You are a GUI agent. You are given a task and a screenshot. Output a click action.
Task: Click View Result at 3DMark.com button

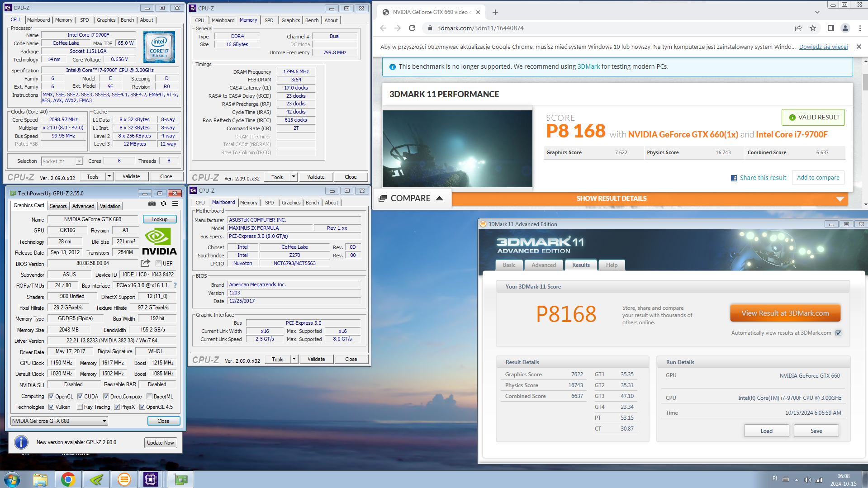[785, 313]
